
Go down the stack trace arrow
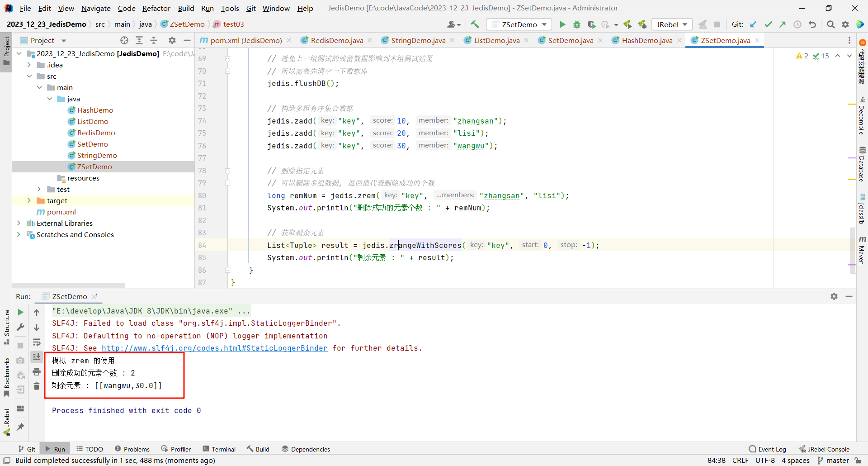tap(37, 327)
